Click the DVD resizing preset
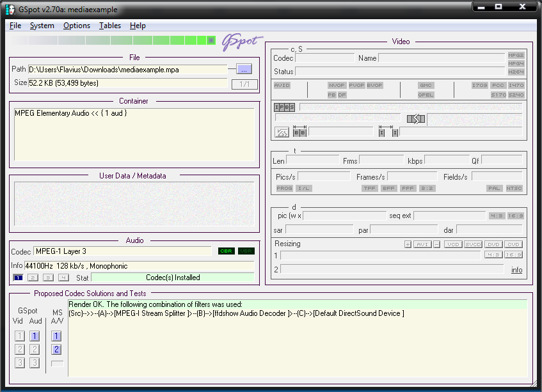 coord(493,244)
